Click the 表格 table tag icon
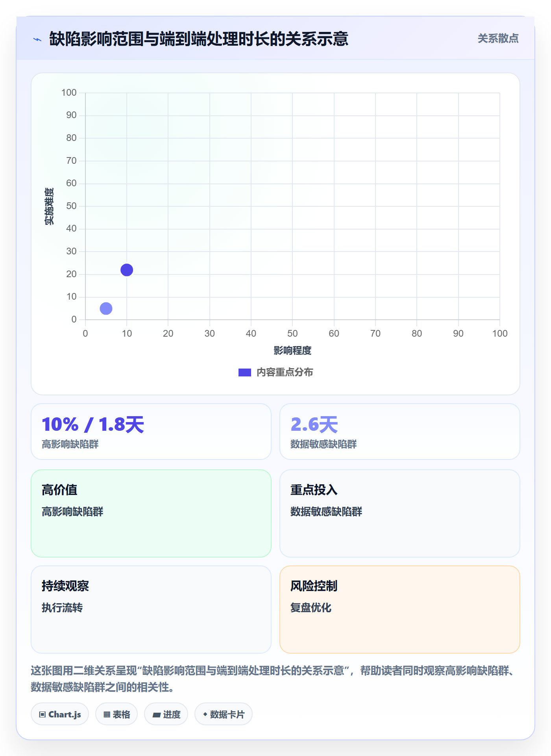Screen dimensions: 551x756 pyautogui.click(x=107, y=714)
